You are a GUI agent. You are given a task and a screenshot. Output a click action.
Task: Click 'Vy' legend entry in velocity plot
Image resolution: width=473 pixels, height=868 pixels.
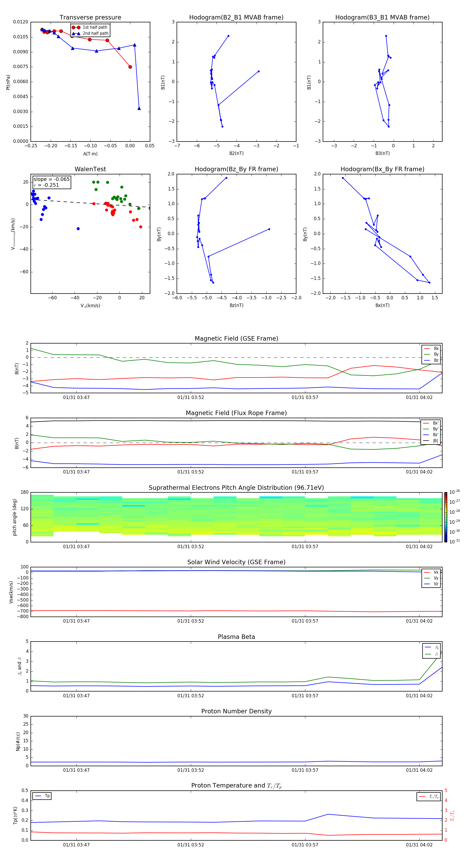(x=431, y=578)
